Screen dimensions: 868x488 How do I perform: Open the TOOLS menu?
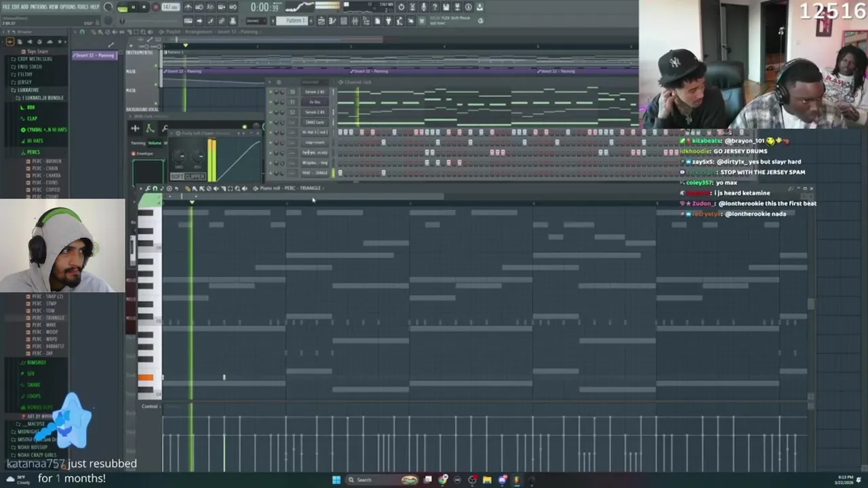83,7
